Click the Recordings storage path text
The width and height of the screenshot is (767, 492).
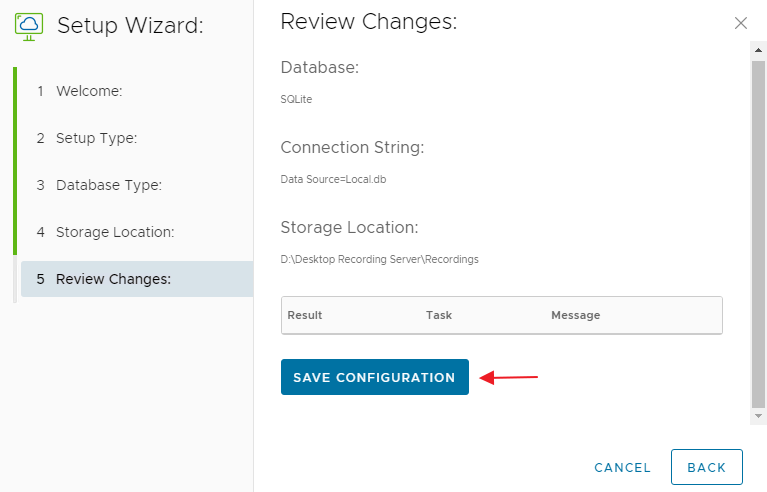[x=379, y=259]
